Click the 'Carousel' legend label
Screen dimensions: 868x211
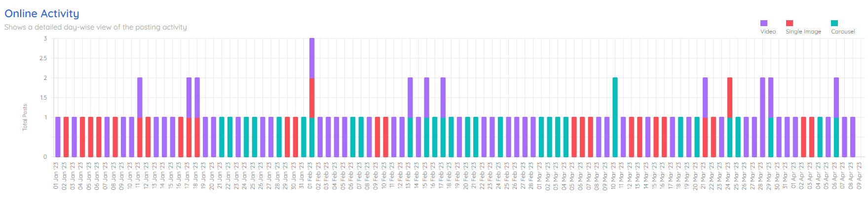(843, 32)
